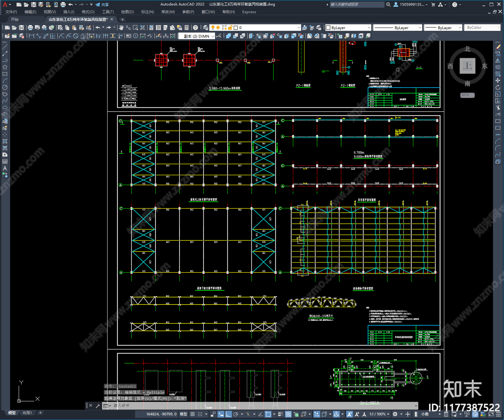Click the search magnifier icon in title bar
The height and width of the screenshot is (420, 504).
coord(388,4)
